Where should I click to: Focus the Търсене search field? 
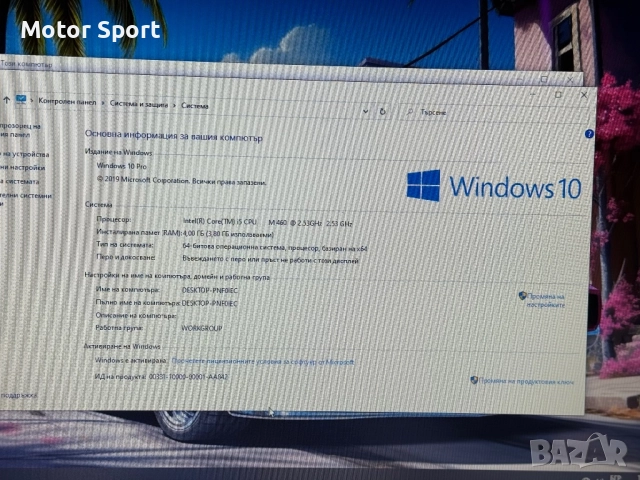[490, 113]
